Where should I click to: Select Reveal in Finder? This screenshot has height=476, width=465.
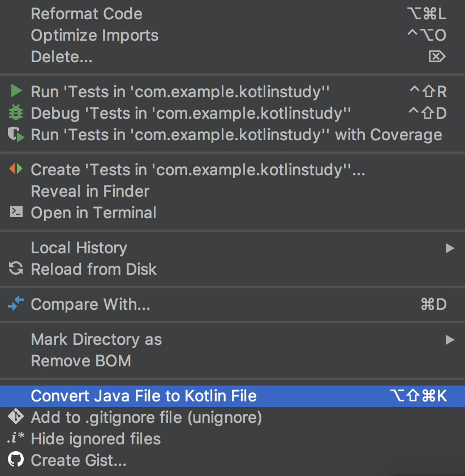[x=232, y=191]
